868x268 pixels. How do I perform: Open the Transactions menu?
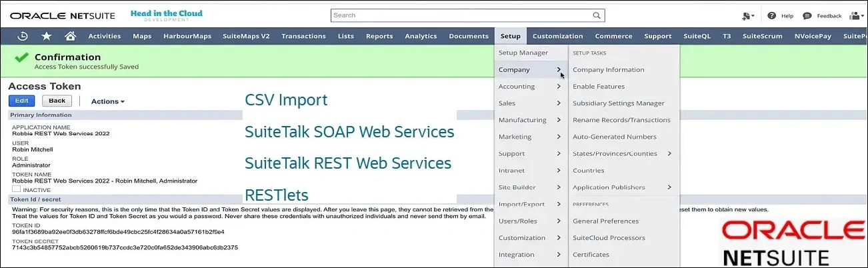click(x=303, y=36)
